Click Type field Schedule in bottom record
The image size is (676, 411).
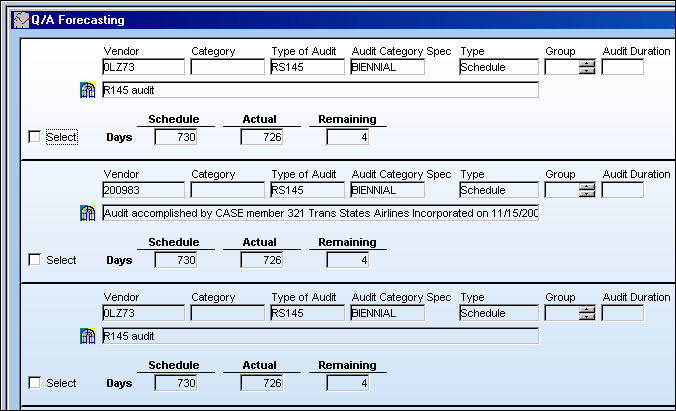click(x=499, y=313)
